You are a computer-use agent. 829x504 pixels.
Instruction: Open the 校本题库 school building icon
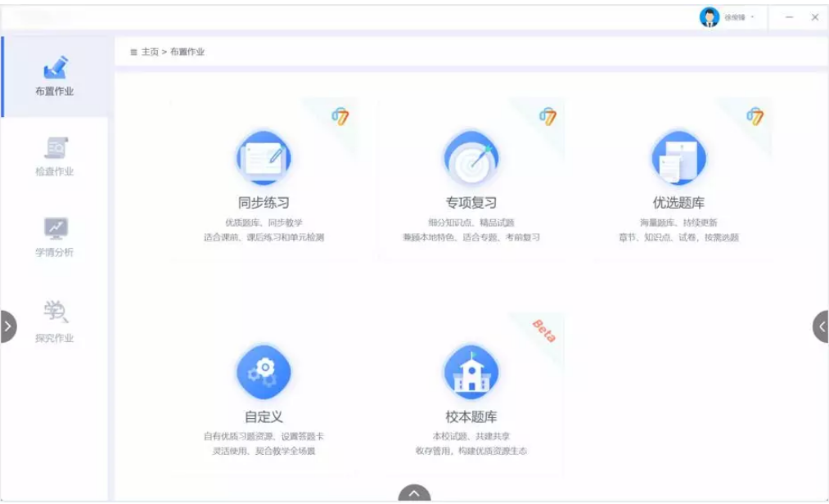(x=471, y=372)
